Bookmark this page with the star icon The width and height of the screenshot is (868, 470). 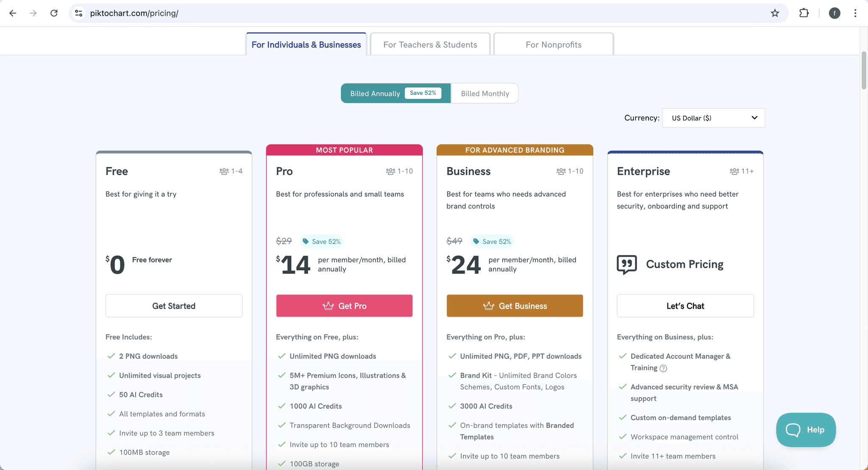point(775,13)
